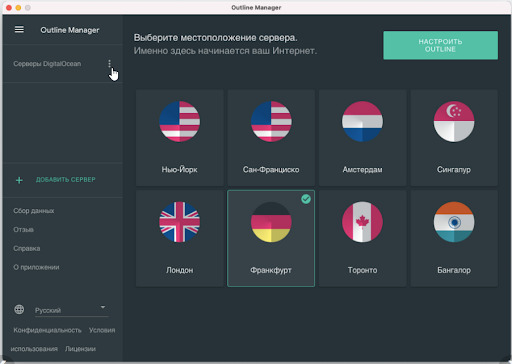
Task: Open the Русский language selector
Action: tap(72, 310)
